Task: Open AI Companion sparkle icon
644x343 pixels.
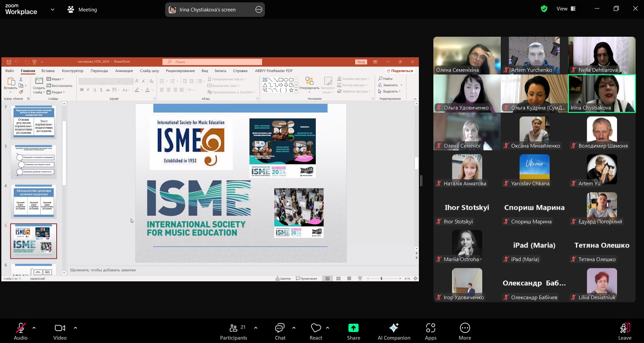Action: 394,328
